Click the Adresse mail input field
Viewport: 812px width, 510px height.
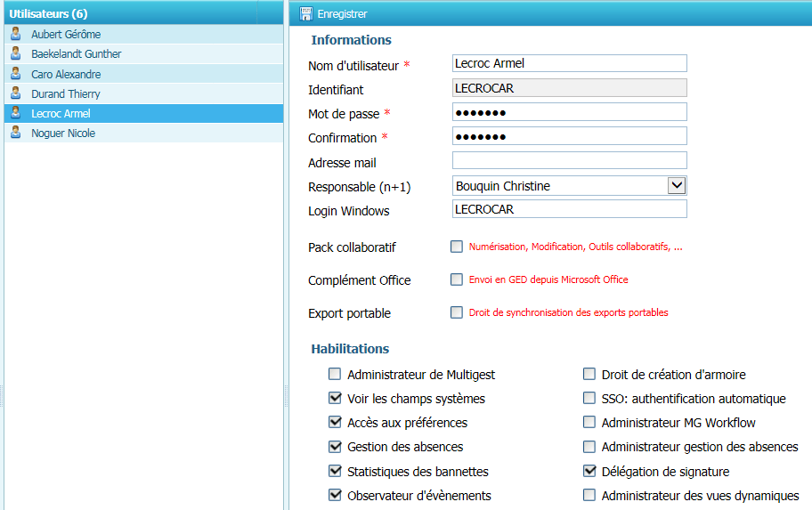(570, 161)
